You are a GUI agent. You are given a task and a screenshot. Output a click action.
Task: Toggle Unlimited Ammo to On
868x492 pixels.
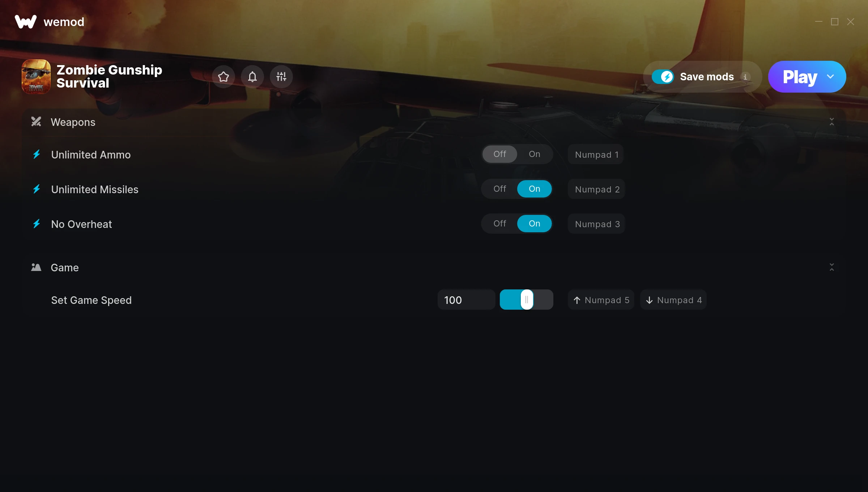(x=534, y=154)
